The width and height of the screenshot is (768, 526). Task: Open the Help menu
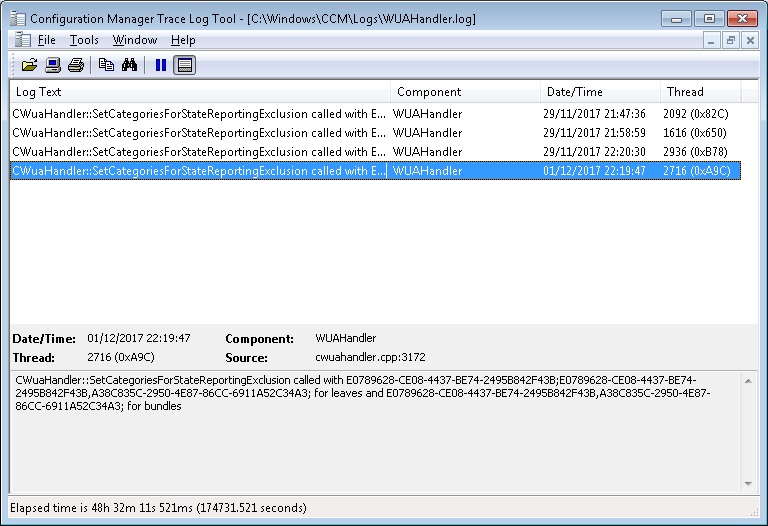[x=183, y=40]
